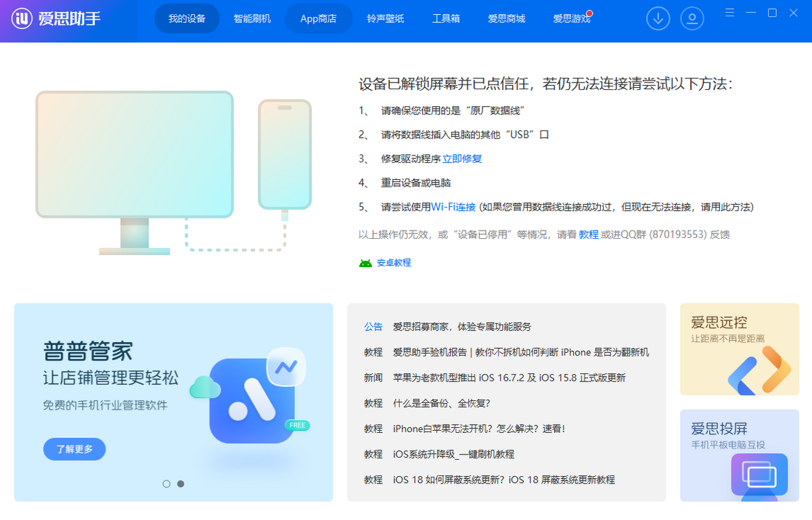Open the 安卓教程 link
The image size is (812, 520).
click(394, 262)
